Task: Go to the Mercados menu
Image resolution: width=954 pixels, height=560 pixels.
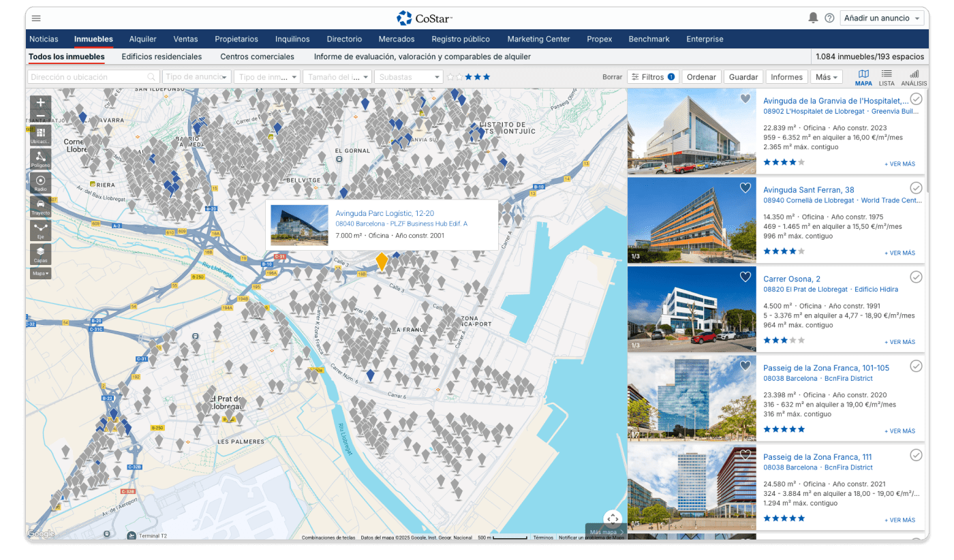Action: tap(396, 39)
